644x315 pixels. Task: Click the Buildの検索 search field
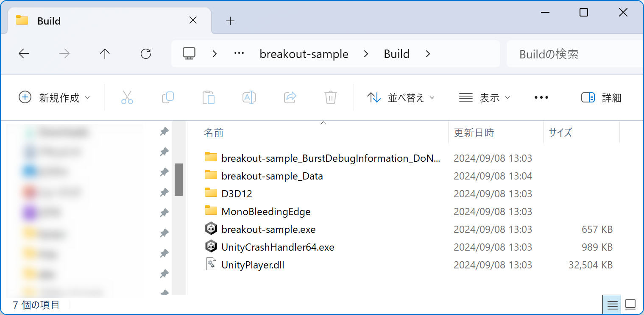(575, 54)
